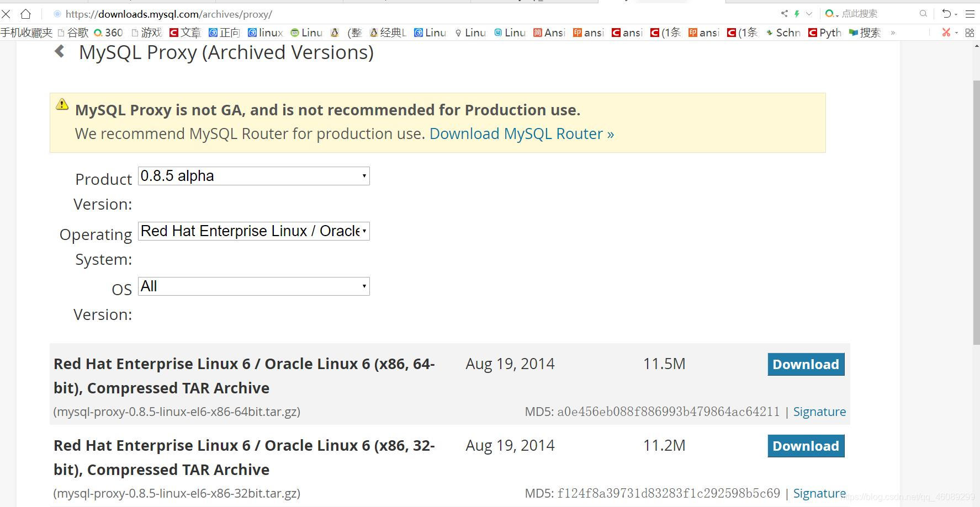Image resolution: width=980 pixels, height=507 pixels.
Task: Select MD5 hash f124f8a39731d83283f1c292598b5c69
Action: [x=668, y=493]
